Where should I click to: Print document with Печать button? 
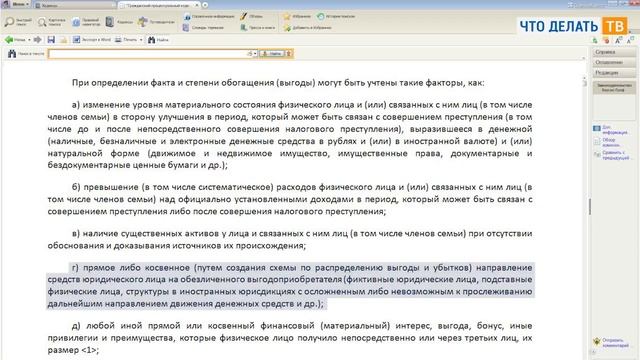[126, 40]
